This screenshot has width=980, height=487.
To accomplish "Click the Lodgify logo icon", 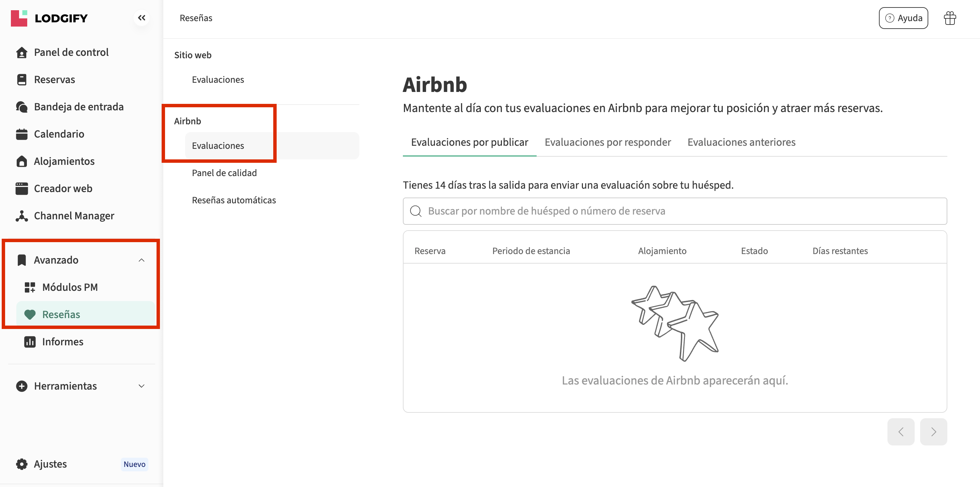I will pos(19,18).
